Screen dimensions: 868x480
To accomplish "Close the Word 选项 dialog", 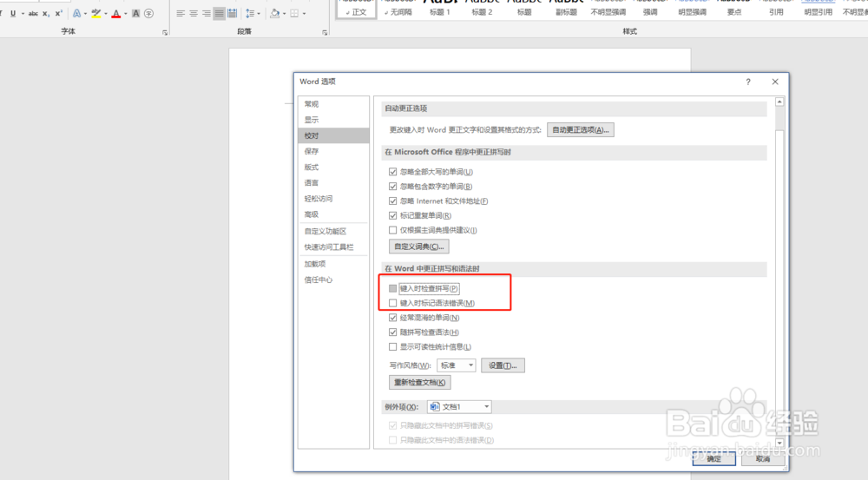I will tap(775, 82).
